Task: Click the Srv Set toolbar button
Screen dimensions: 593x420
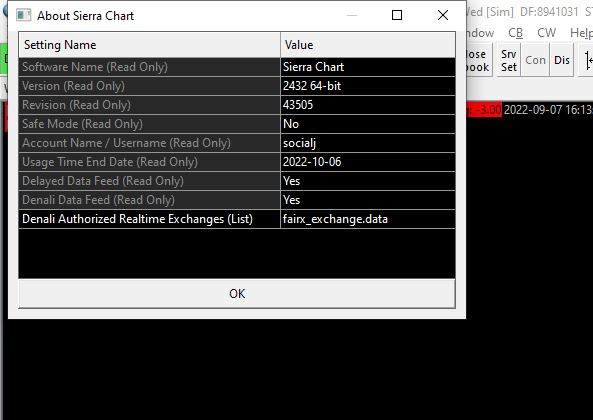Action: pos(509,60)
